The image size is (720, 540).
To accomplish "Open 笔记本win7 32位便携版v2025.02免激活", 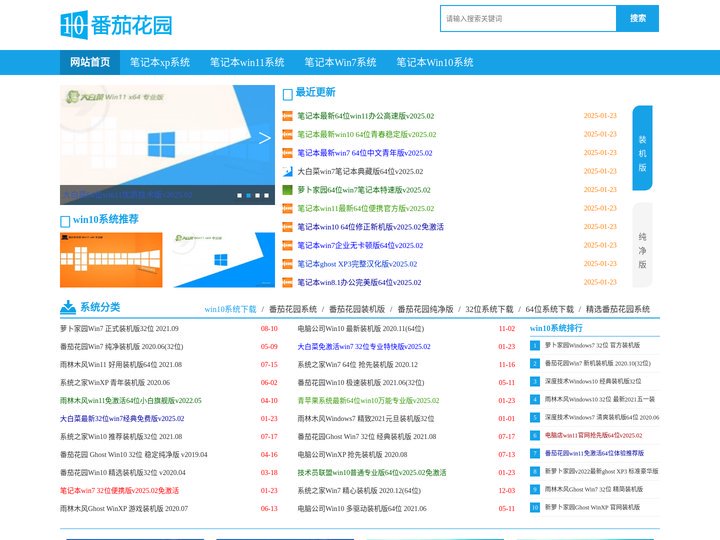I will [119, 491].
